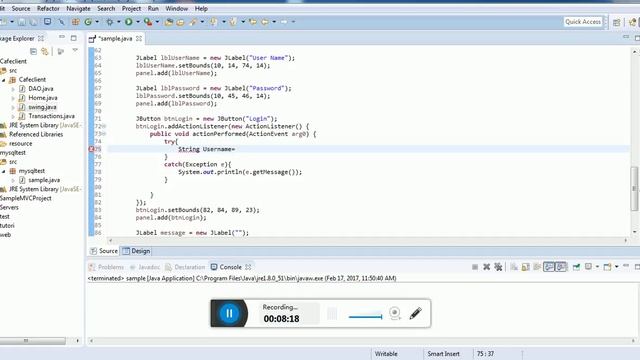Select Referenced Libraries in Package Explorer
The height and width of the screenshot is (360, 640).
pyautogui.click(x=36, y=134)
